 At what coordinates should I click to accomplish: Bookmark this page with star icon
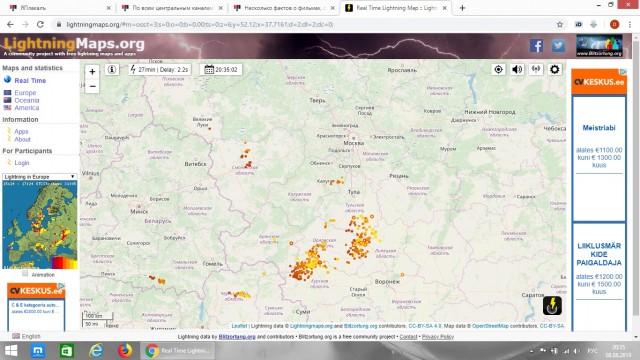(x=560, y=24)
